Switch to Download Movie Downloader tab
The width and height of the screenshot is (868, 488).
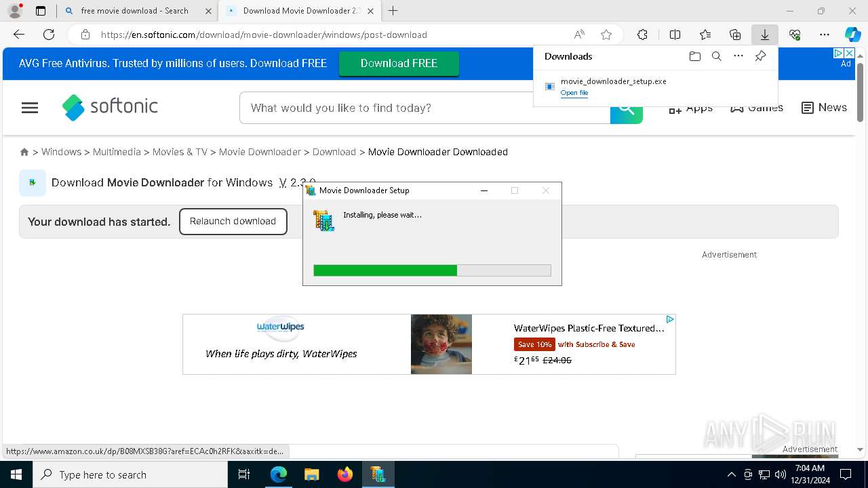click(x=302, y=11)
